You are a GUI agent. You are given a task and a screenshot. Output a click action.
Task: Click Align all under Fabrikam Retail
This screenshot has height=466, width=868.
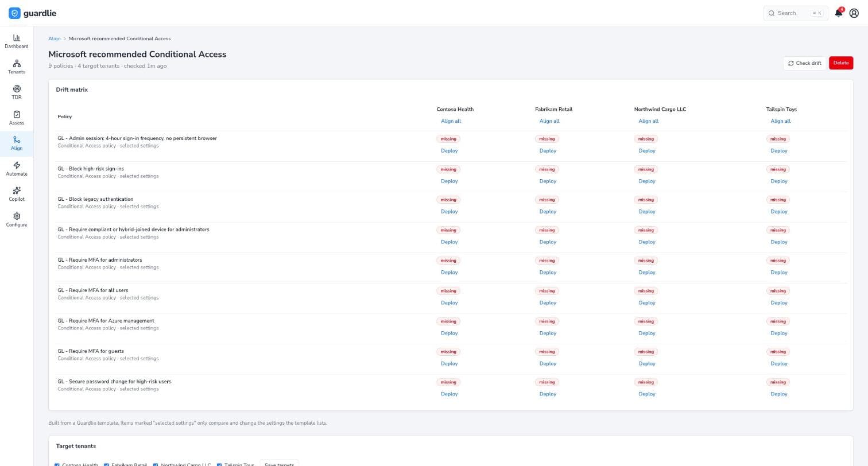549,121
